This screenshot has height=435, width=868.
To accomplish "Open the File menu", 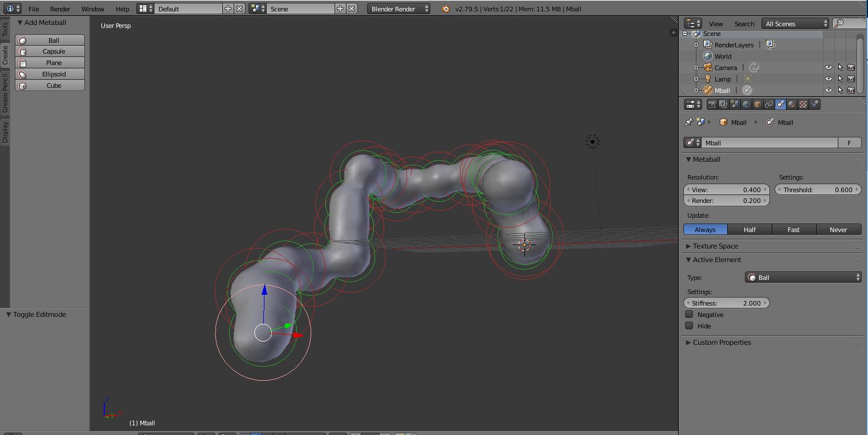I will [x=34, y=9].
